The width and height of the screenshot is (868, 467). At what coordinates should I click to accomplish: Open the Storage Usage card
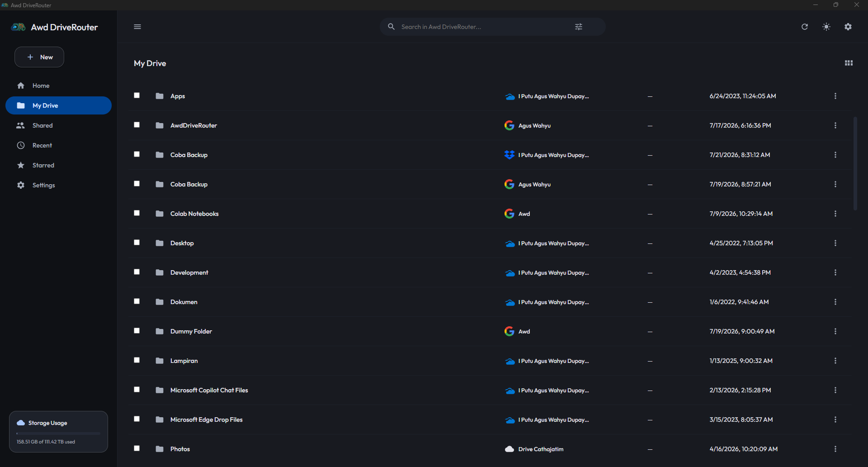[58, 432]
